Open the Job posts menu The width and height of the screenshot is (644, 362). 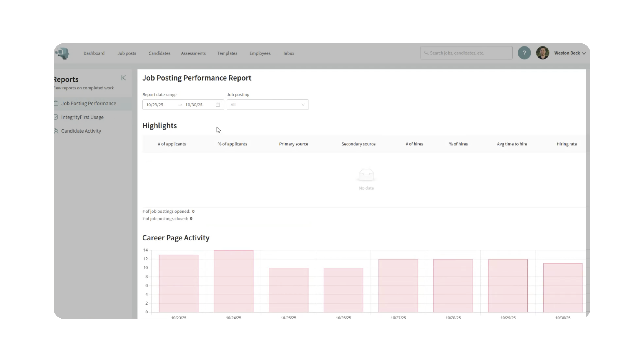[127, 53]
